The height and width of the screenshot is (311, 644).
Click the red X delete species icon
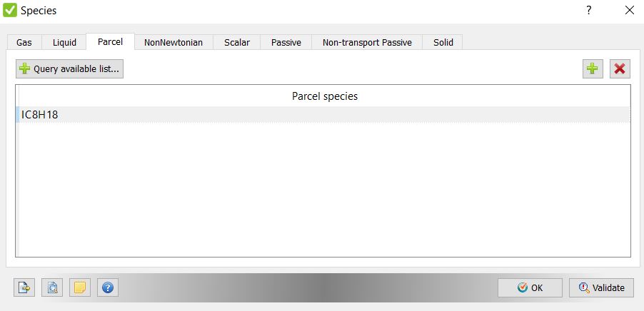point(620,69)
